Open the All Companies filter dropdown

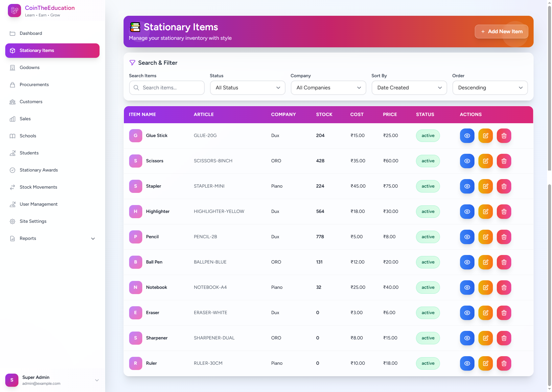pyautogui.click(x=328, y=88)
